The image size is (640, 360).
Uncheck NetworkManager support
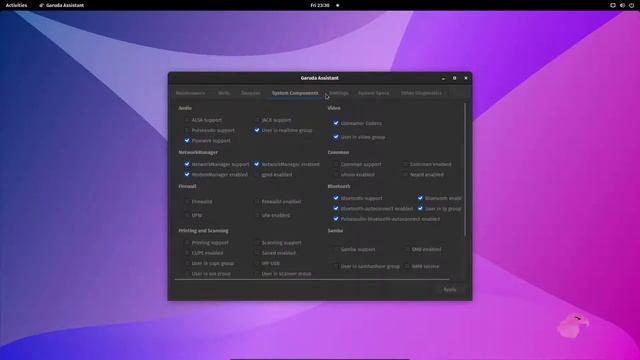point(187,164)
